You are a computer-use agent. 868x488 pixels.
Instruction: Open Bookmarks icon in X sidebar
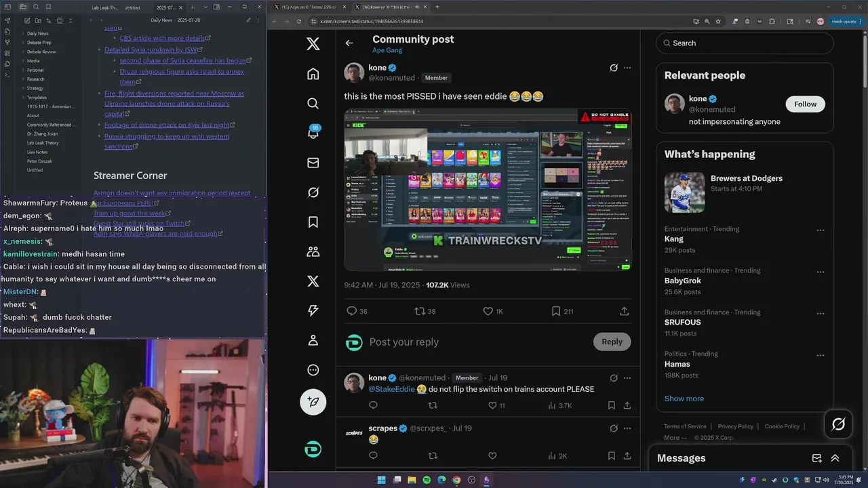click(x=313, y=222)
